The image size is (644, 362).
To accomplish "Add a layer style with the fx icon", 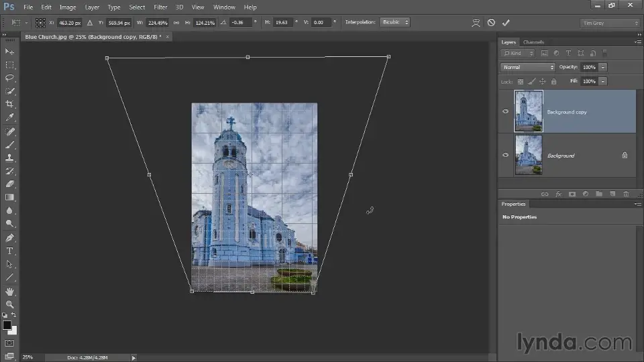I will (558, 194).
